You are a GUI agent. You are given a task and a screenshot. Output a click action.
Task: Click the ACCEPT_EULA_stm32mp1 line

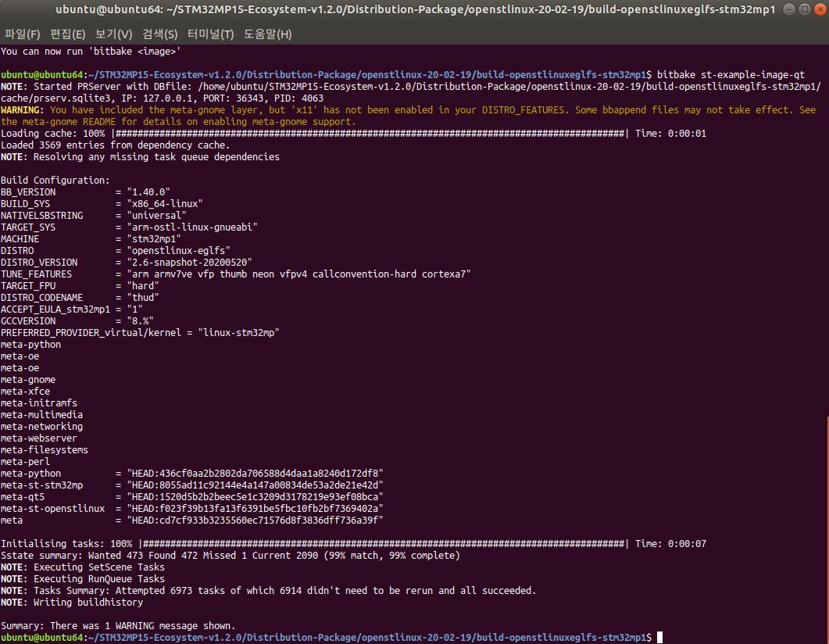tap(72, 309)
